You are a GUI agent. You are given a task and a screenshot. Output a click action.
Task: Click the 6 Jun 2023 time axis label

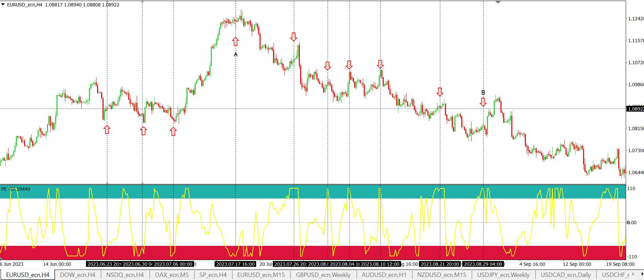[x=12, y=264]
